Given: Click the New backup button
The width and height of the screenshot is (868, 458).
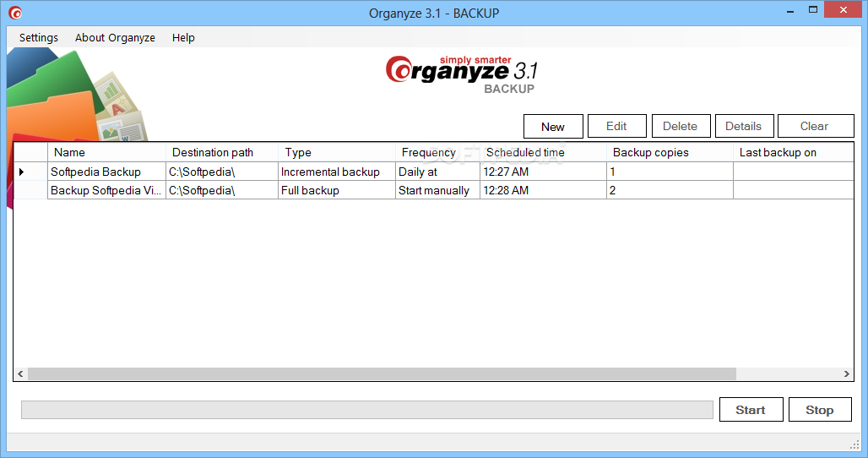Looking at the screenshot, I should 553,126.
